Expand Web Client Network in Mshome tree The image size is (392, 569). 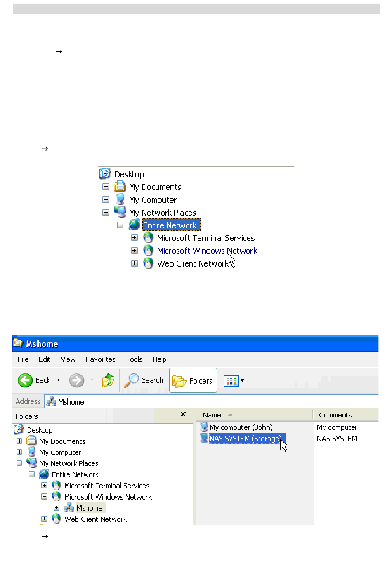[x=44, y=519]
